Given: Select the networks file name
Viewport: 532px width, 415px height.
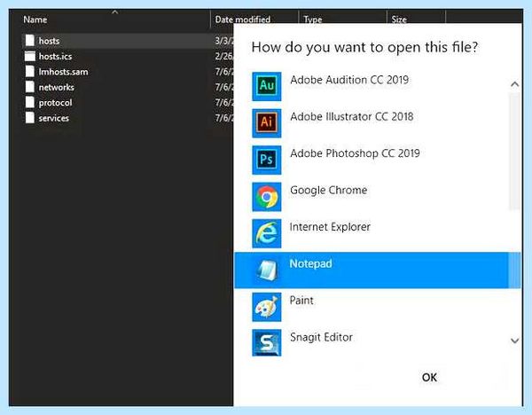Looking at the screenshot, I should [57, 87].
